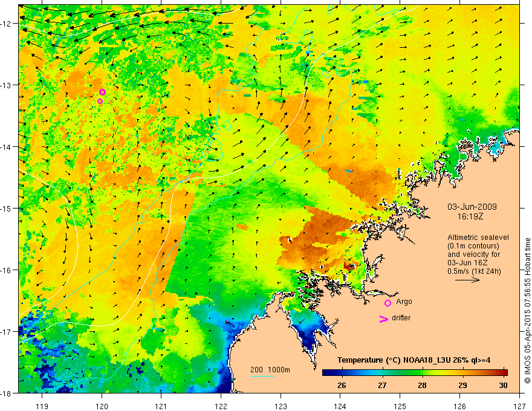Viewport: 532px width, 411px height.
Task: Click longitude axis label '126'
Action: (x=459, y=406)
